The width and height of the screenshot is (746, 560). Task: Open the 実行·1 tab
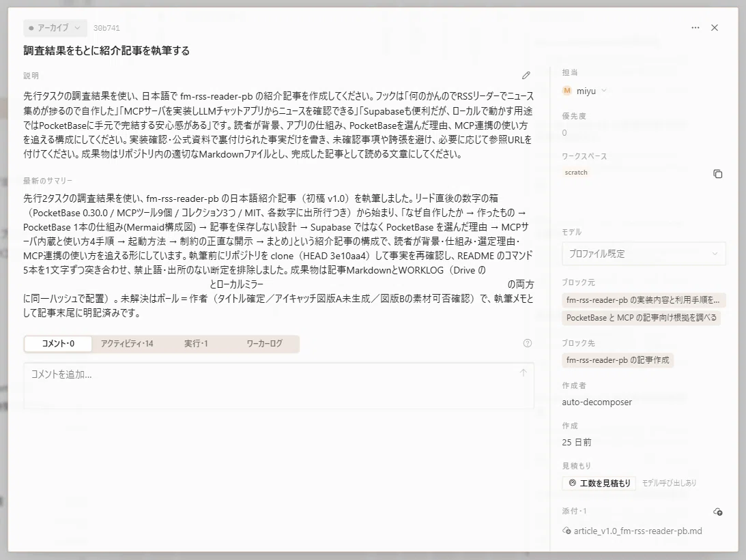tap(196, 344)
